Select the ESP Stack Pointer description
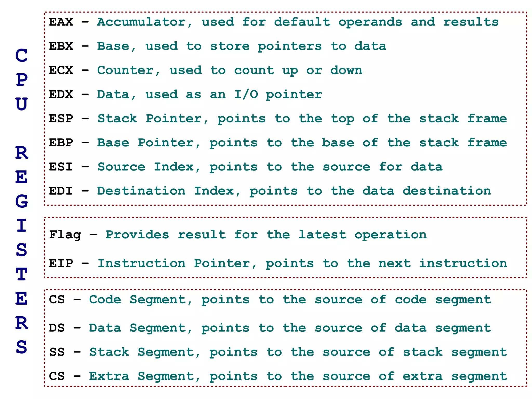Screen dimensions: 532x399 pyautogui.click(x=302, y=119)
